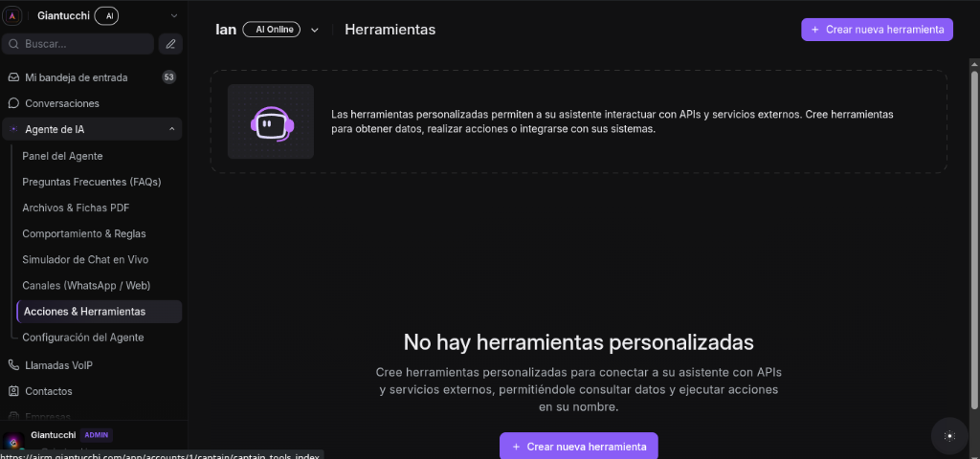The height and width of the screenshot is (459, 980).
Task: Focus the Buscar search field
Action: click(x=78, y=44)
